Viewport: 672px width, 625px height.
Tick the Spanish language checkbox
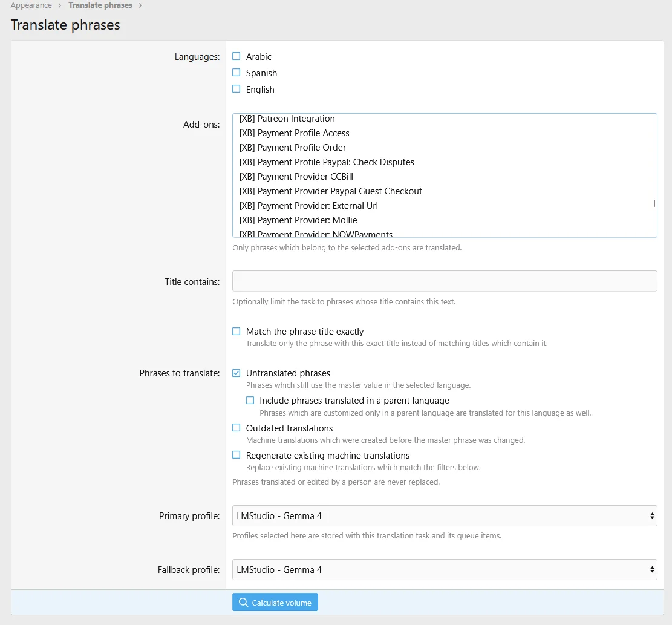point(236,73)
